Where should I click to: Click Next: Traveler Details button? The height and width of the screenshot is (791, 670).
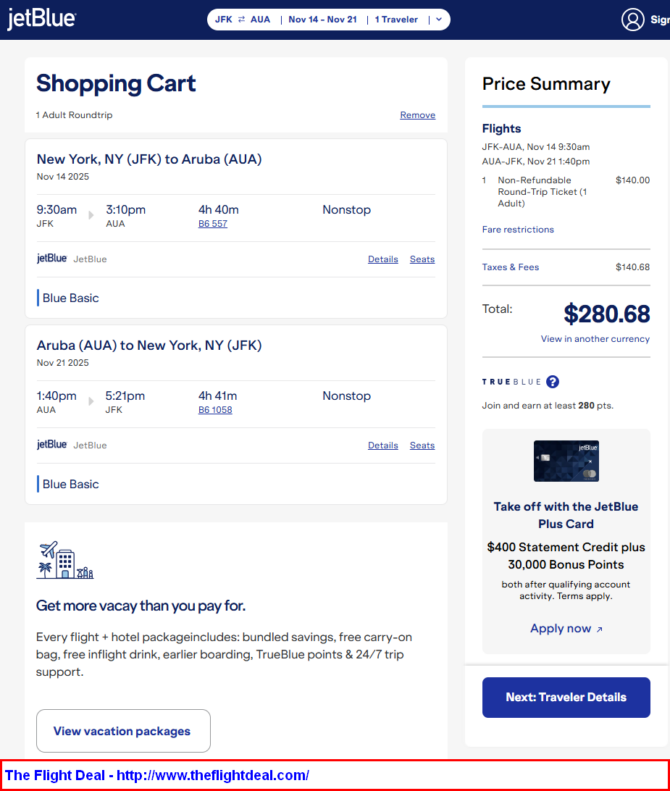tap(566, 697)
